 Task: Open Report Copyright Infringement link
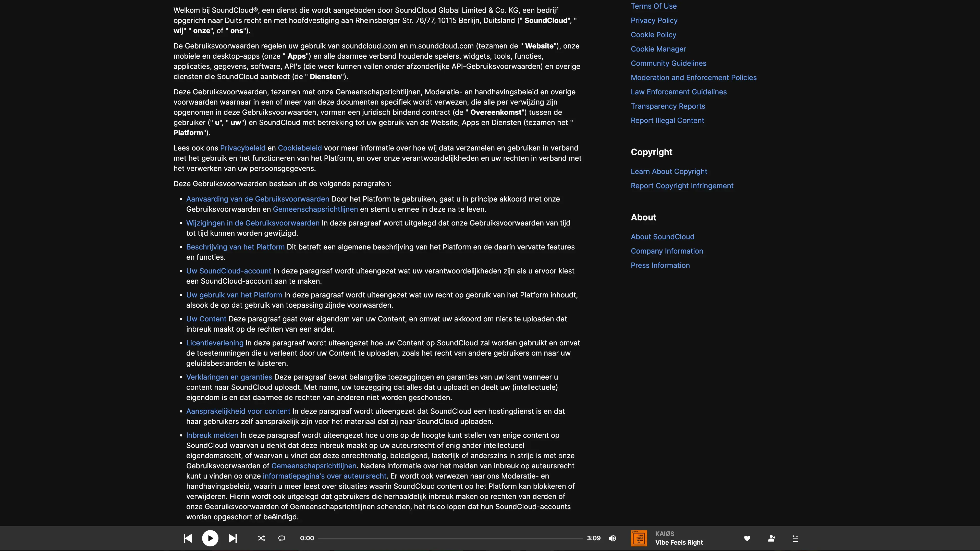pyautogui.click(x=682, y=185)
